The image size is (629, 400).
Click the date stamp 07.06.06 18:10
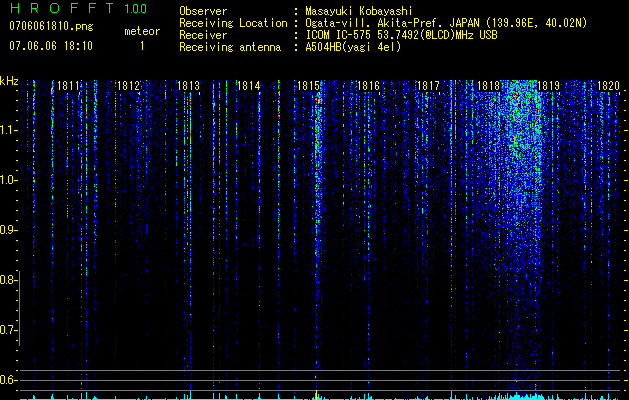(51, 46)
